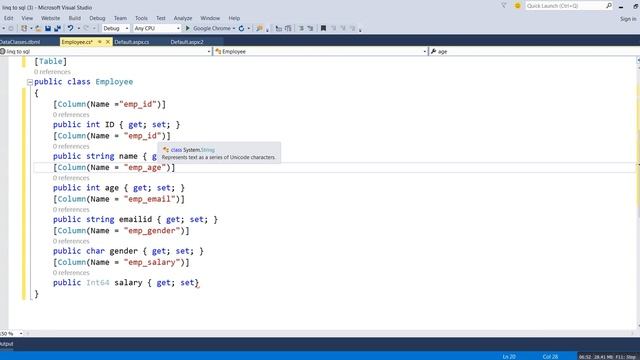Click the Sign in link
Viewport: 640px width, 360px height.
pyautogui.click(x=628, y=19)
